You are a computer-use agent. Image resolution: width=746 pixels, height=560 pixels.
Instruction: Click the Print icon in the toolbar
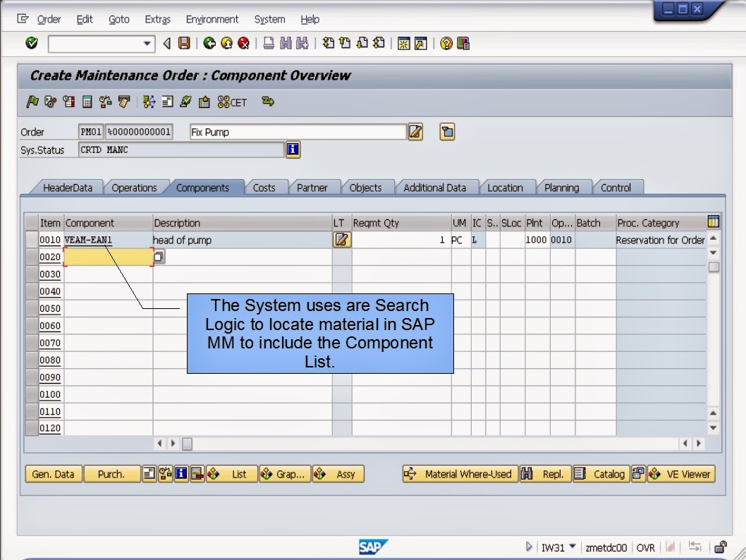(x=267, y=44)
